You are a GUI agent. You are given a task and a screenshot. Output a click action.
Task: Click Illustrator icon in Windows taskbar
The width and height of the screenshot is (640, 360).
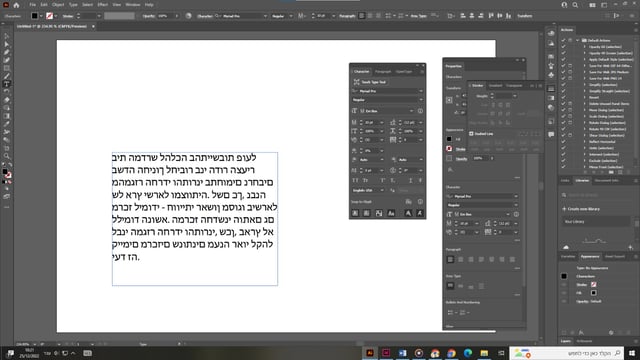pyautogui.click(x=370, y=353)
